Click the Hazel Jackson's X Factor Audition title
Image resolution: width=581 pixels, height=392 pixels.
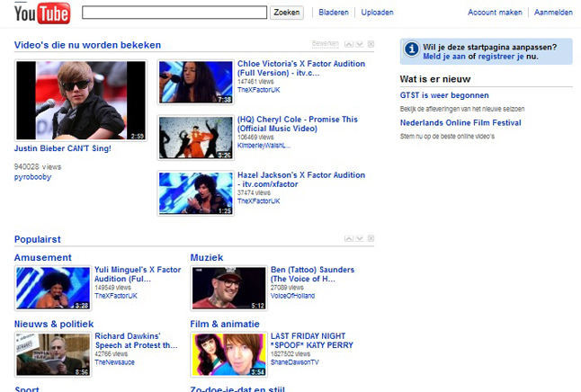[x=301, y=179]
